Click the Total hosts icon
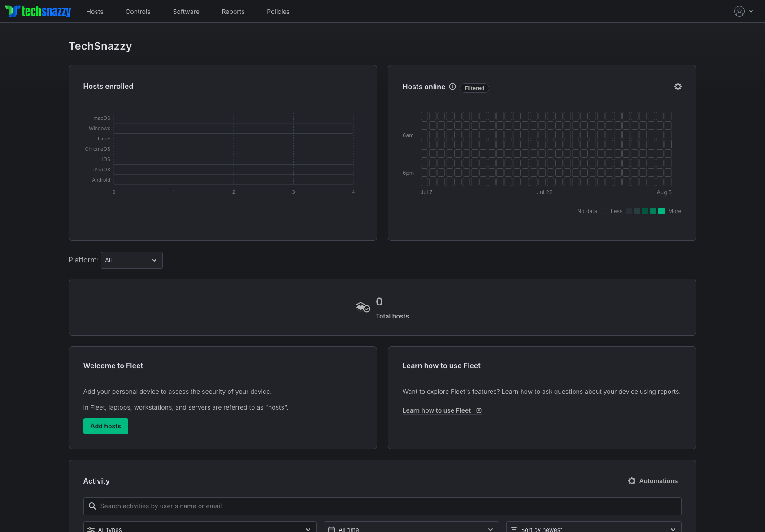The image size is (765, 532). (x=363, y=307)
